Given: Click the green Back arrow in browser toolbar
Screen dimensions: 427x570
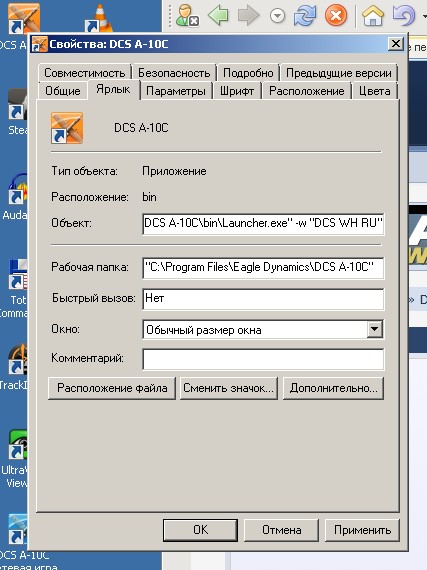Looking at the screenshot, I should [218, 15].
